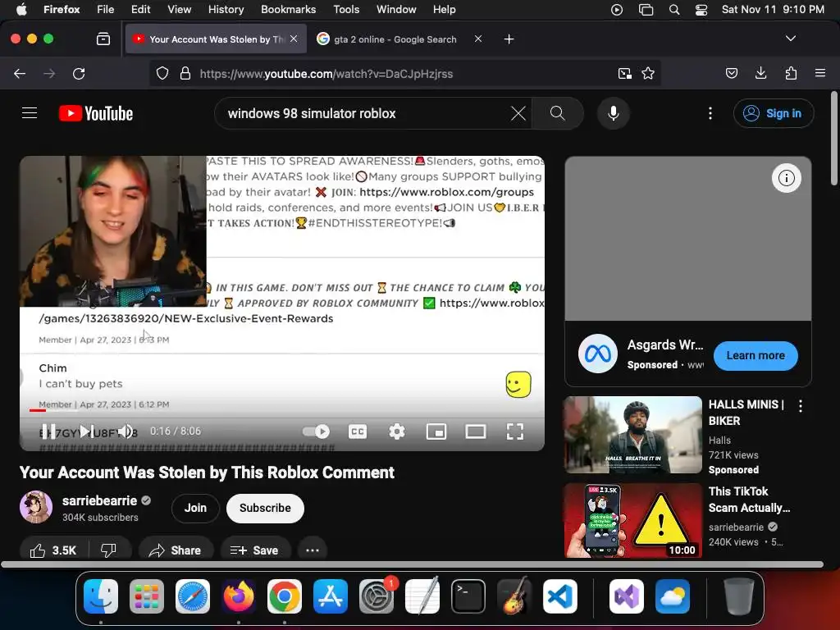The image size is (840, 630).
Task: Open Firefox downloads panel
Action: tap(760, 73)
